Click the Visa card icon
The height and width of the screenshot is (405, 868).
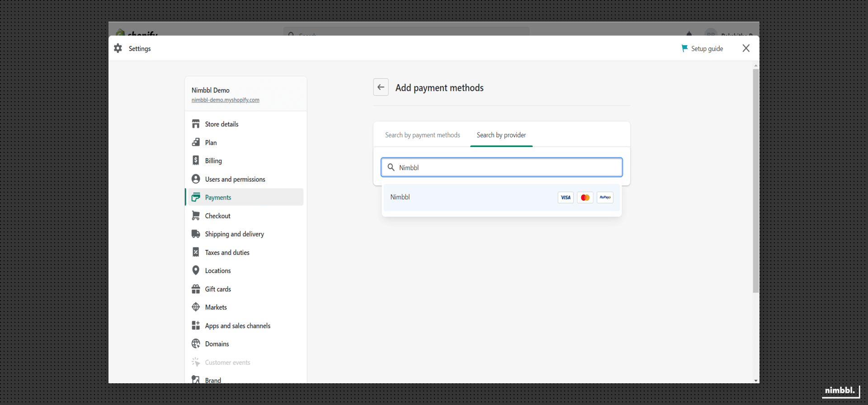coord(566,198)
